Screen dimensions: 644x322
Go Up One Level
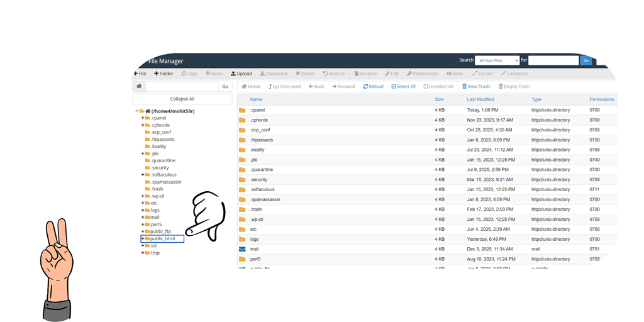284,86
